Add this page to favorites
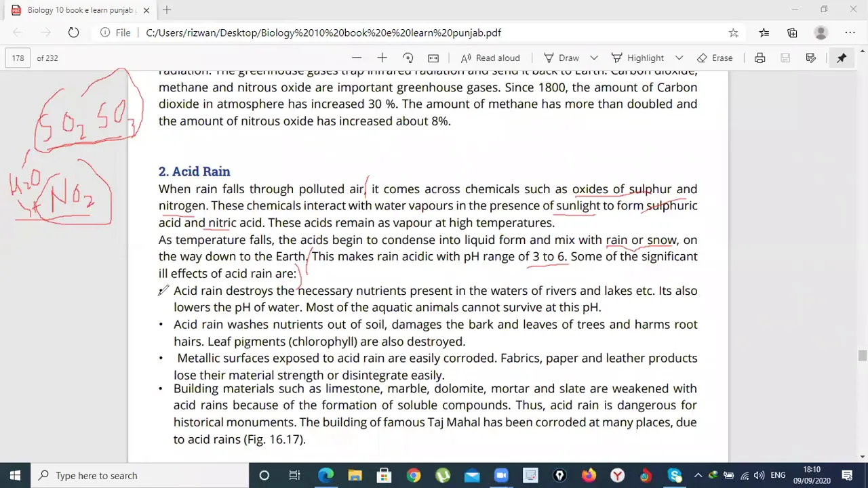The image size is (868, 488). pos(733,33)
